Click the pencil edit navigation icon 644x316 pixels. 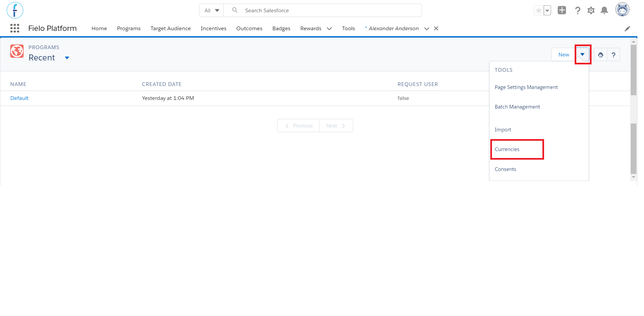tap(627, 29)
